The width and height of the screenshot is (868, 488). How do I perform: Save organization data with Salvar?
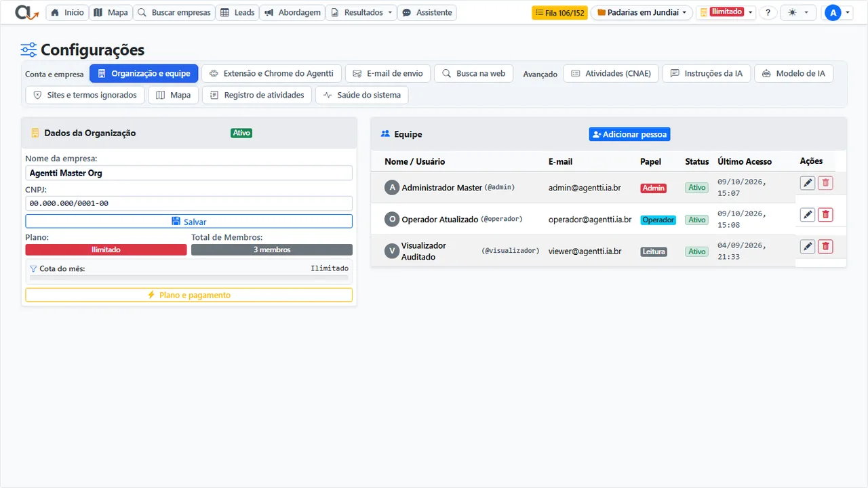pos(189,221)
